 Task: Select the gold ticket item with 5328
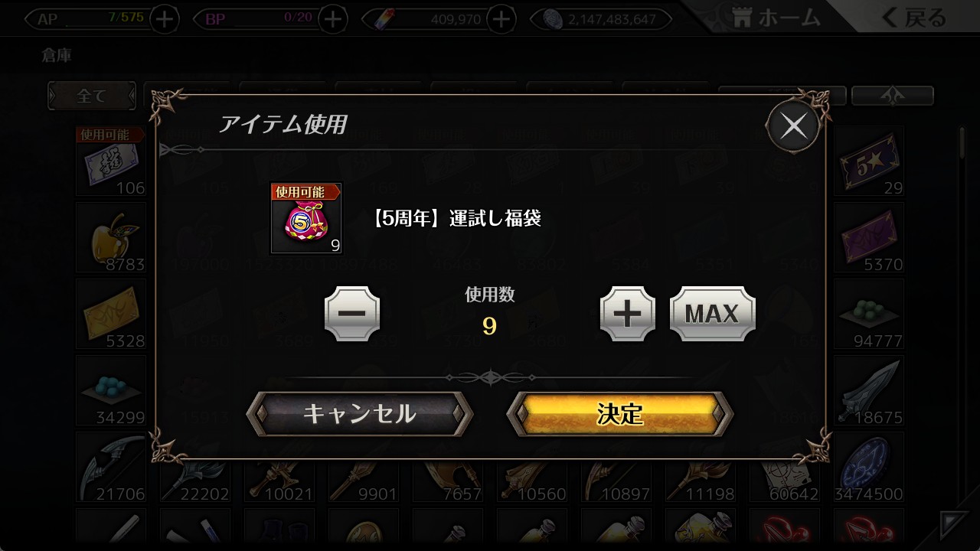[x=111, y=315]
